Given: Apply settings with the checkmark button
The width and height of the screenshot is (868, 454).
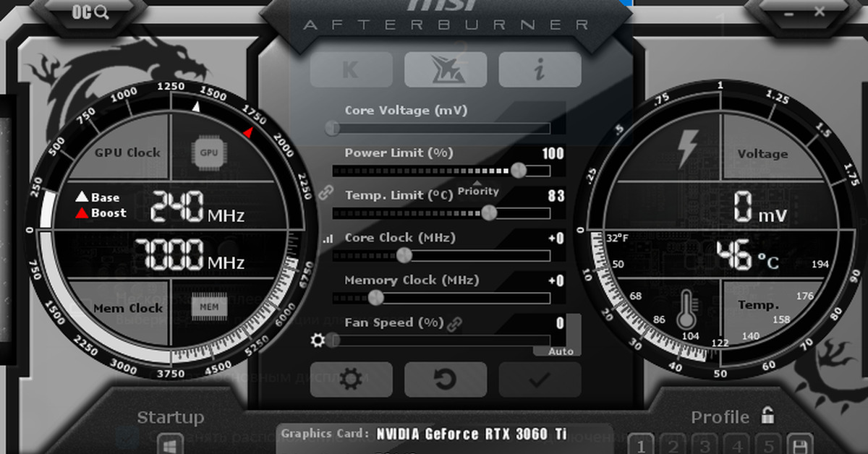Looking at the screenshot, I should coord(540,380).
